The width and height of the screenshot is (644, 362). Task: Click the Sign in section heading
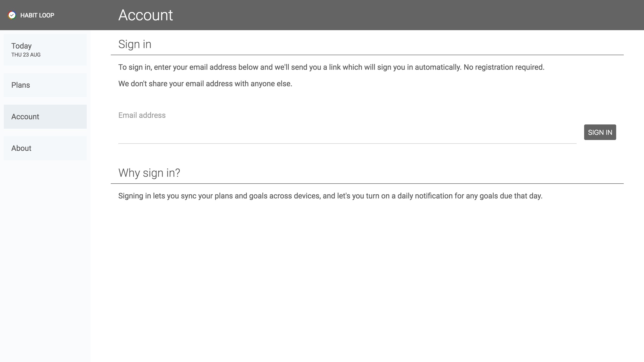coord(135,44)
